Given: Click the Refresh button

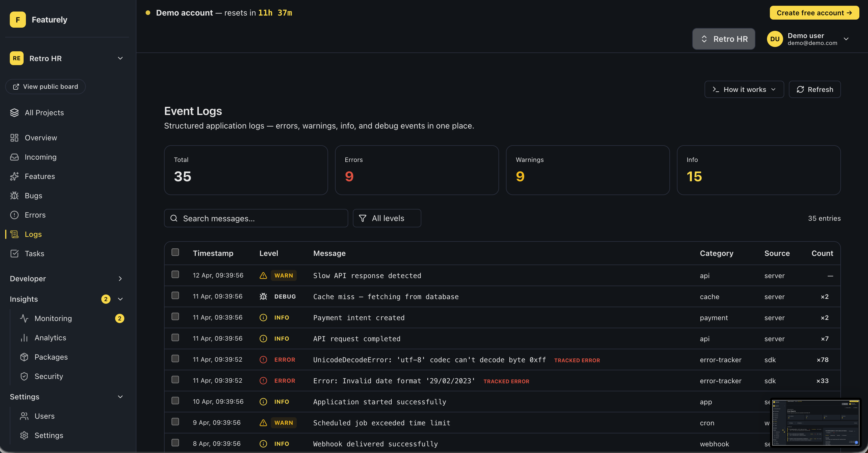Looking at the screenshot, I should pos(814,89).
